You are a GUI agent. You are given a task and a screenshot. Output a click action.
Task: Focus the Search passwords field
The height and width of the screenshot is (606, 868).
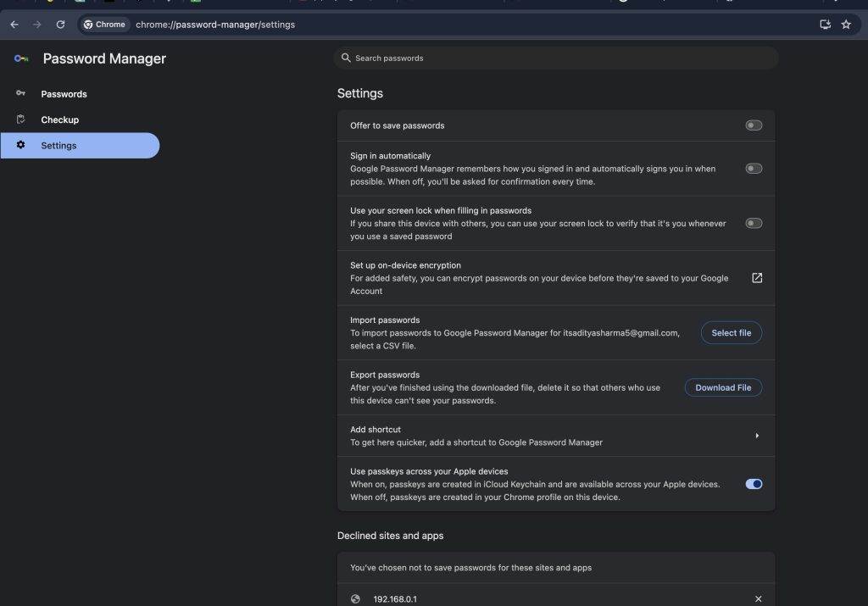pos(559,58)
